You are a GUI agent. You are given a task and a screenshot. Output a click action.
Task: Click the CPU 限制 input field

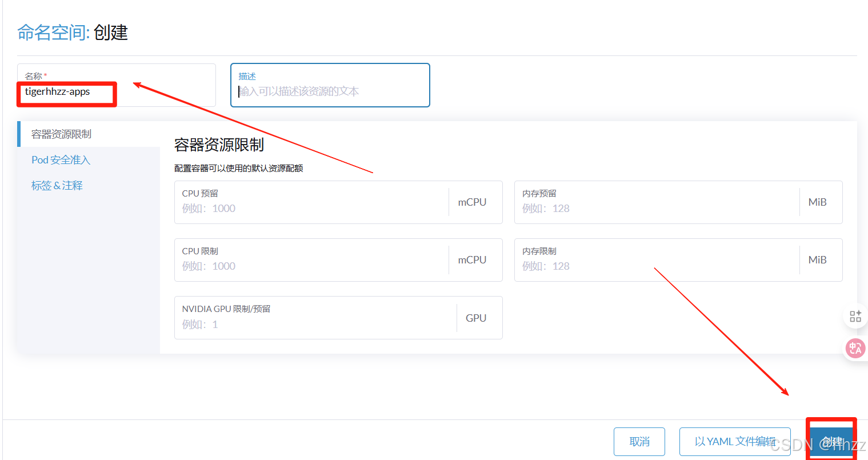click(x=311, y=260)
